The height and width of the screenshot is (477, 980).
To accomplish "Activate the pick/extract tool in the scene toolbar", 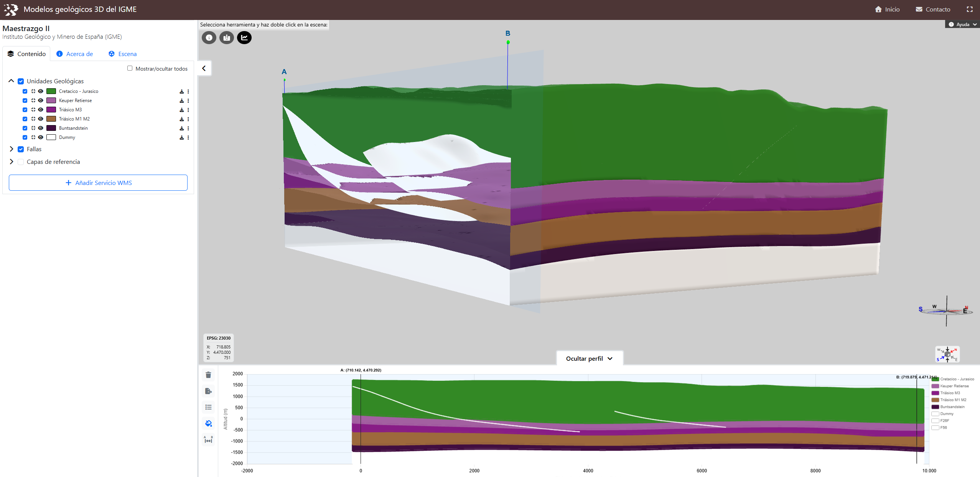I will (x=227, y=38).
